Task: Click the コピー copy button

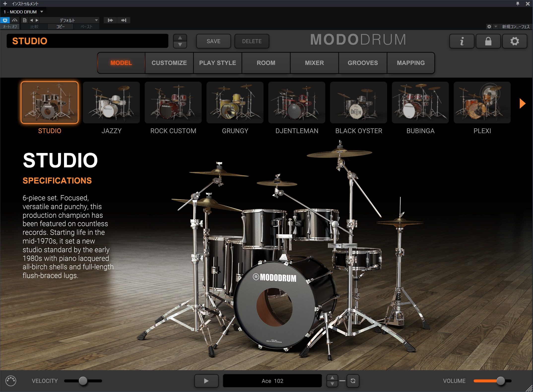Action: click(x=60, y=27)
